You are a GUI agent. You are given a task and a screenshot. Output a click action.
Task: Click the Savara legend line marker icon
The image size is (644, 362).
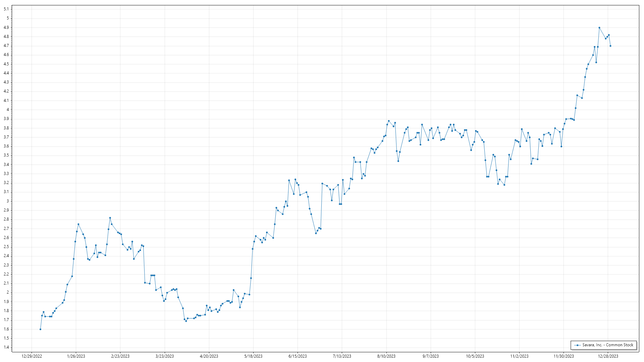(x=577, y=345)
